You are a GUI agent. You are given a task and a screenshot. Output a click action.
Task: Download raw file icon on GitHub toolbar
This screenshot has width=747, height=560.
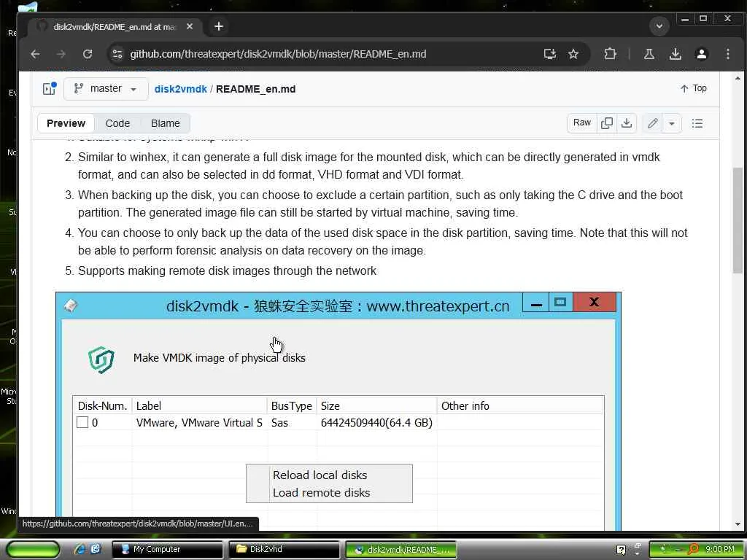coord(627,122)
